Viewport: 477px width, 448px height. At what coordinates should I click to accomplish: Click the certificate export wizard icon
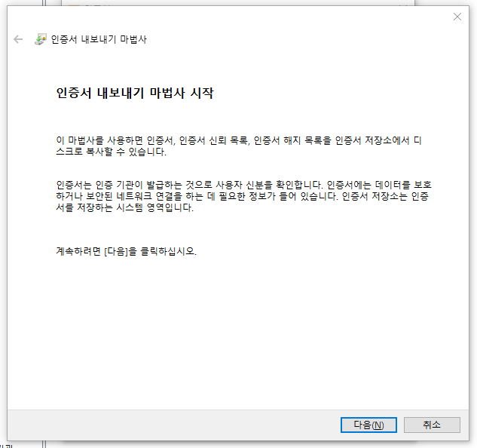point(41,39)
